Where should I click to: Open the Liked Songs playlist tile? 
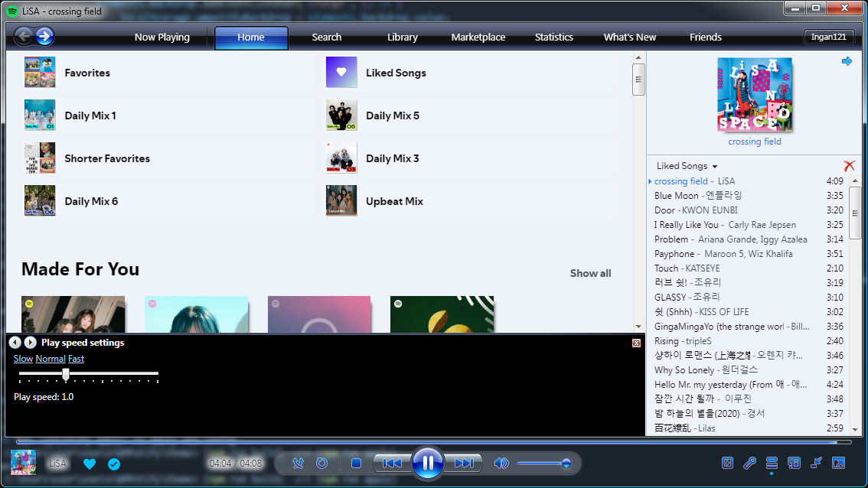click(470, 73)
